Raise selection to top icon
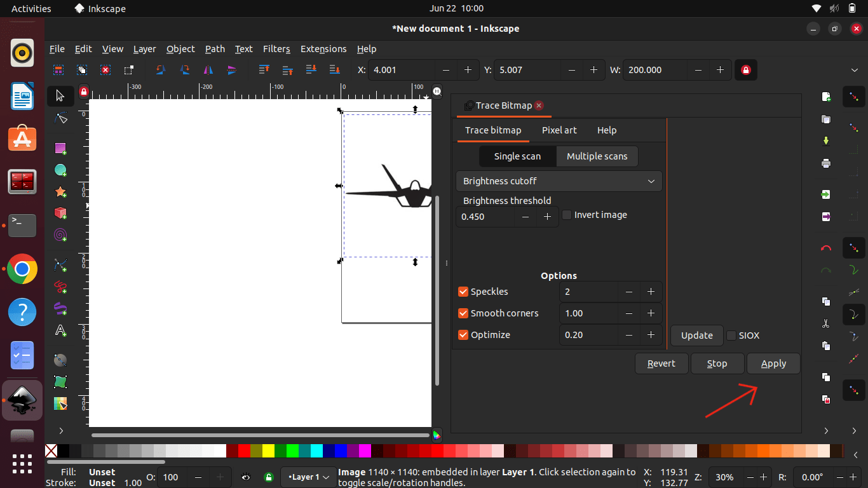 (x=264, y=70)
